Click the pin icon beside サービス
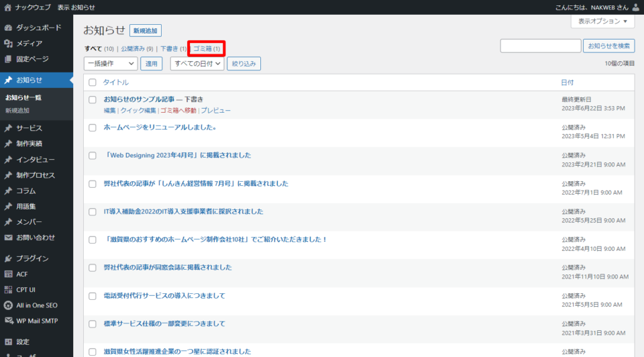This screenshot has height=357, width=644. (x=8, y=128)
